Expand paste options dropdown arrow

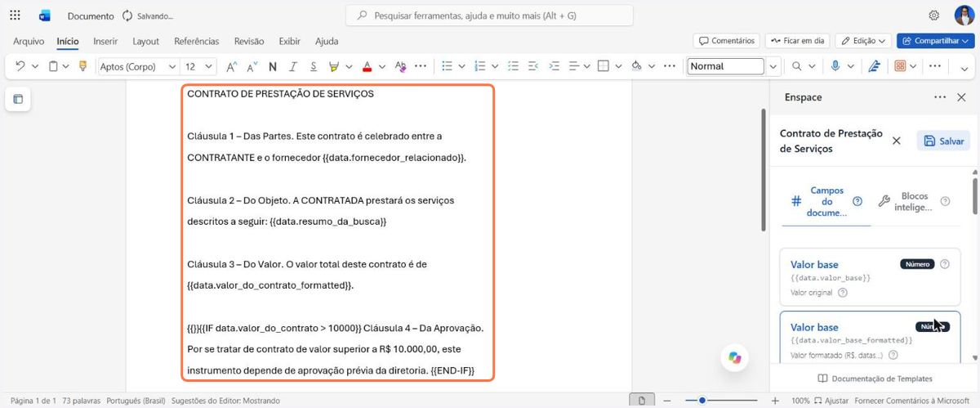[67, 66]
